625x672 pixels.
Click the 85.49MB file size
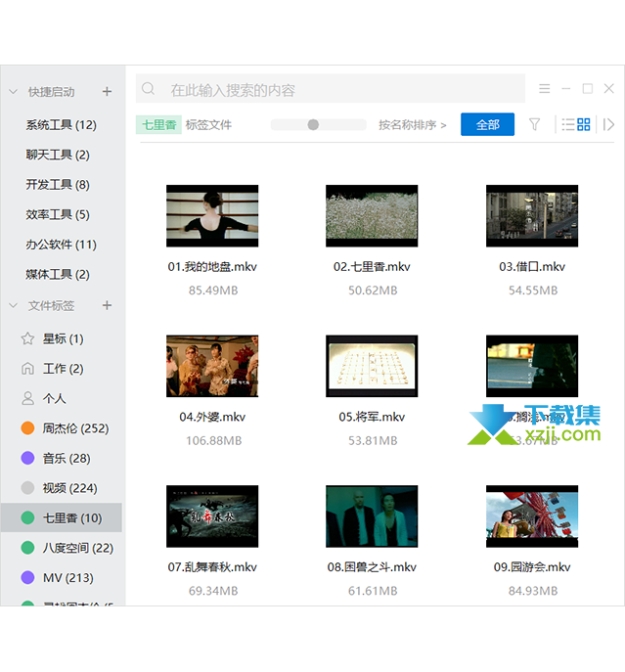click(x=213, y=291)
